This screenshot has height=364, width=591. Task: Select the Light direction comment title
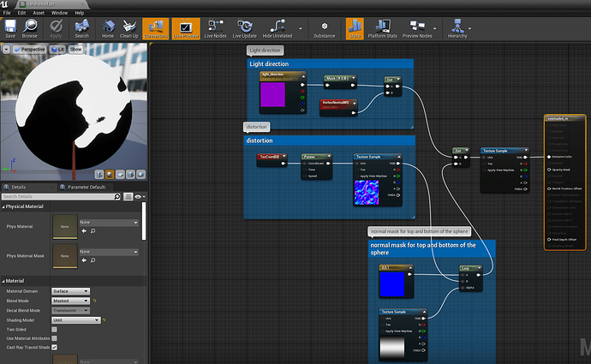(269, 64)
